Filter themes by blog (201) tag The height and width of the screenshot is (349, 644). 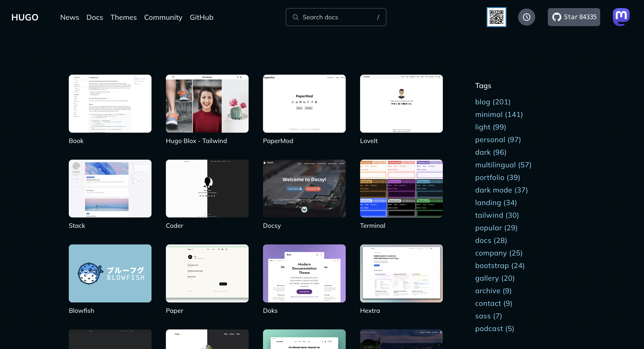click(492, 102)
